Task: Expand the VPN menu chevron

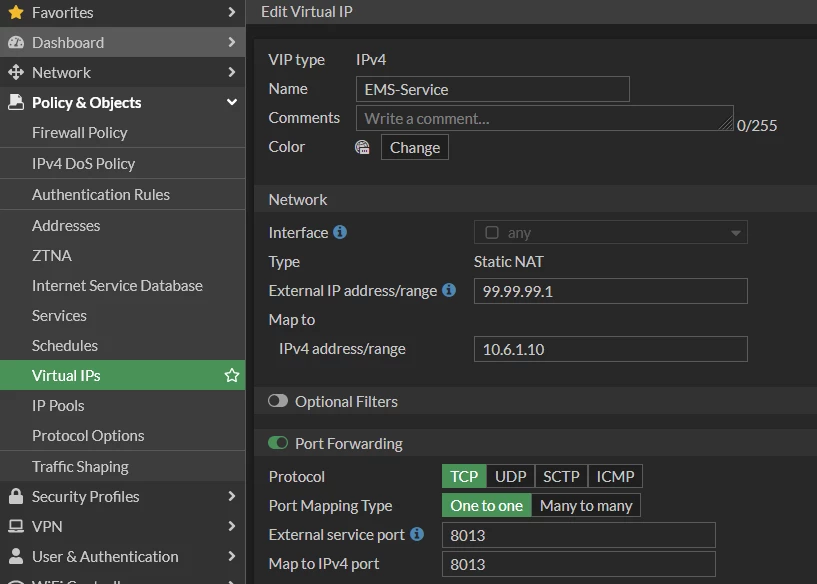Action: tap(232, 526)
